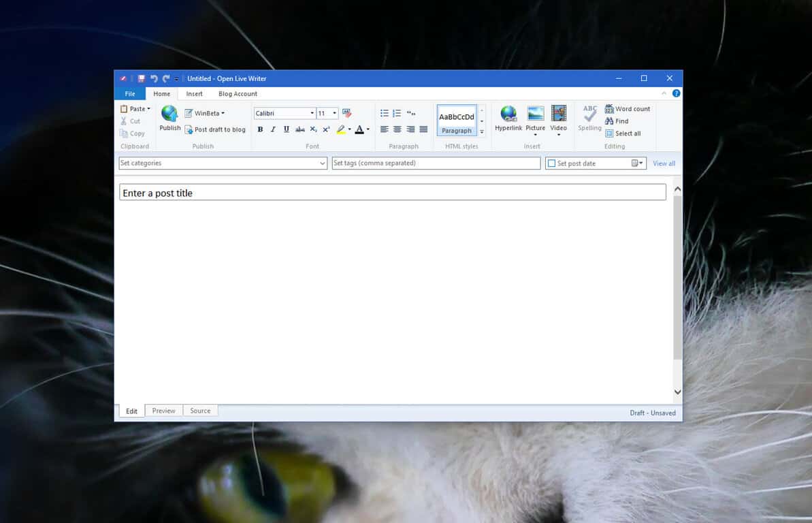Screen dimensions: 812x523
Task: Apply bulleted list formatting
Action: (x=385, y=113)
